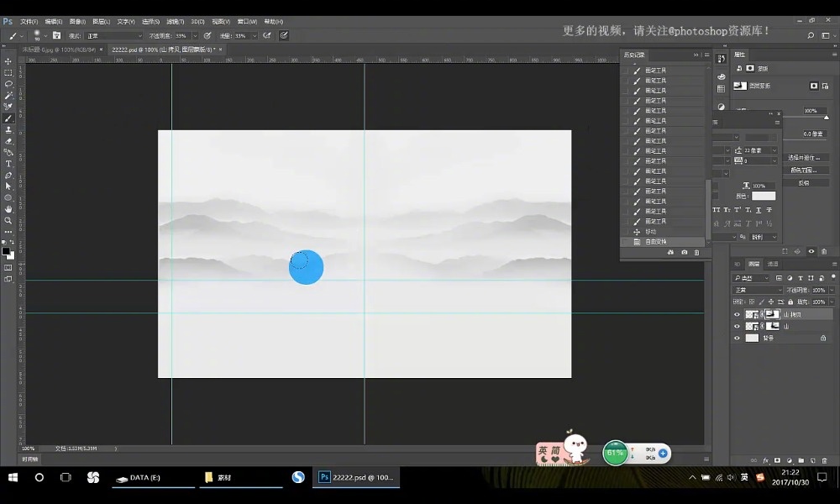Open the 文件(F) menu
Screen dimensions: 840x504
click(29, 22)
